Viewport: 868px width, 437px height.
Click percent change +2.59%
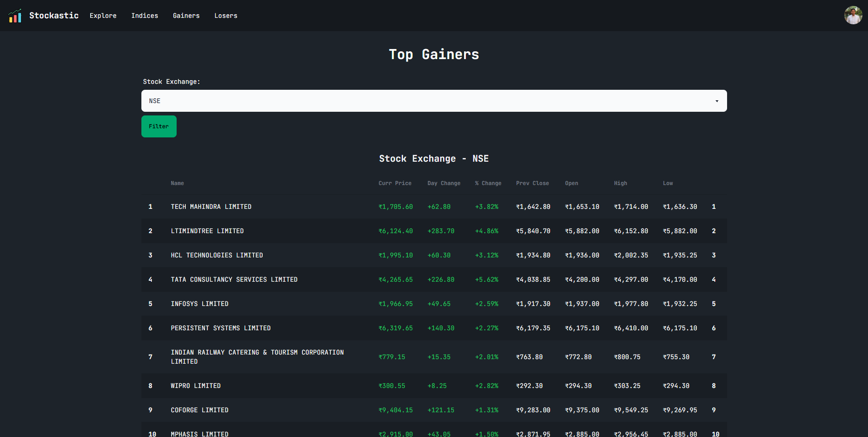point(487,304)
